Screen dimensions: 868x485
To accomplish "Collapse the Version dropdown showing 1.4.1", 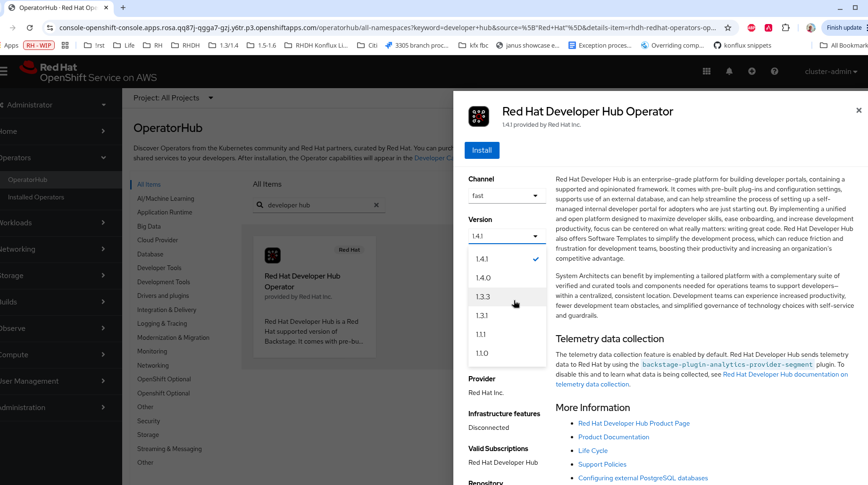I will point(507,236).
